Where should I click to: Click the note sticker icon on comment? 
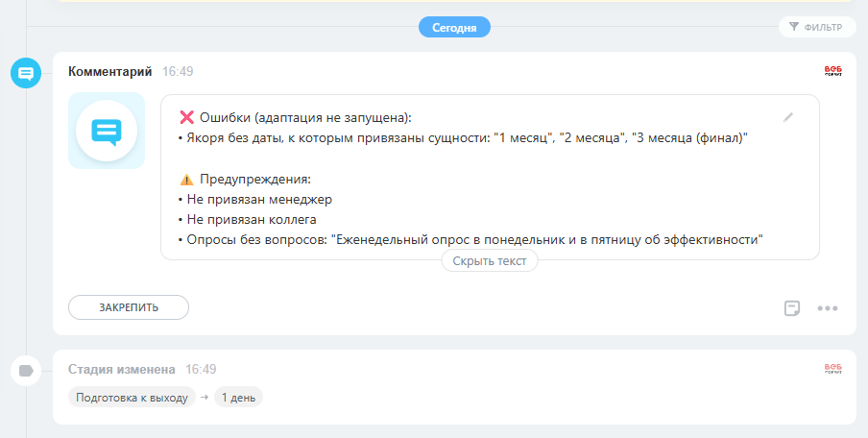(792, 308)
